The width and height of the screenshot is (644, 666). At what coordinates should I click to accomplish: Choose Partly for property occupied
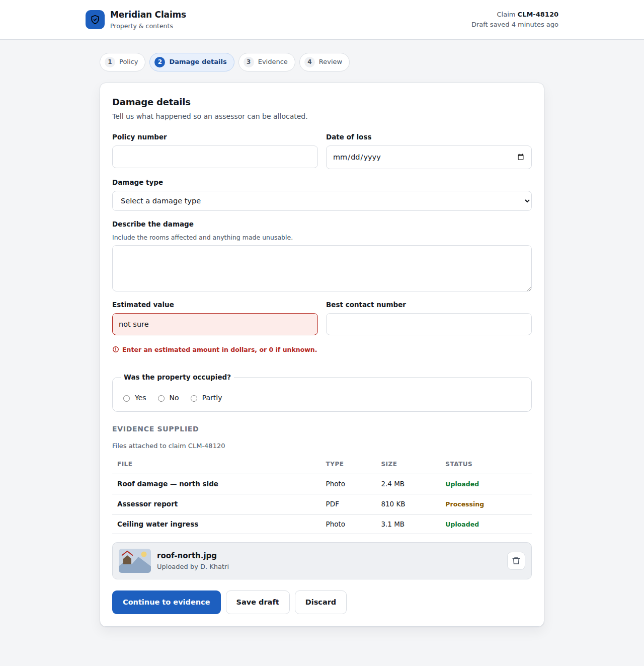(194, 398)
